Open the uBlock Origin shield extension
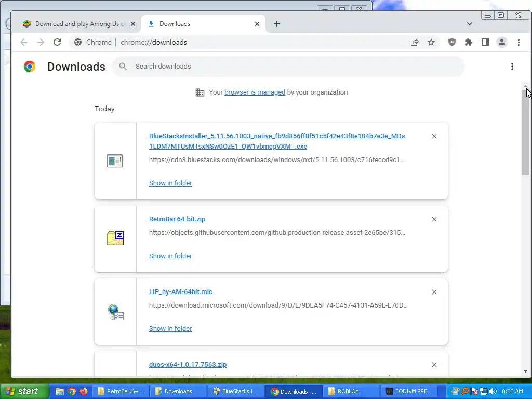The width and height of the screenshot is (532, 399). coord(451,42)
